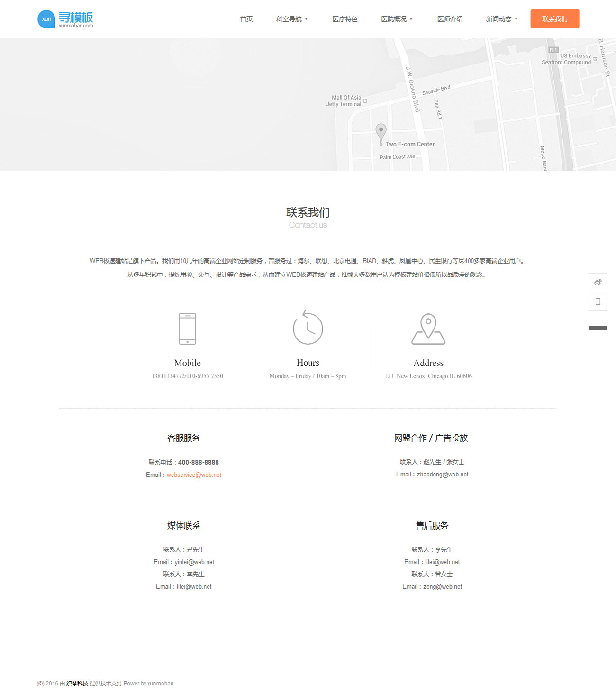Click the Mall Of Asia Jetty Terminal label
Image resolution: width=616 pixels, height=694 pixels.
[344, 101]
